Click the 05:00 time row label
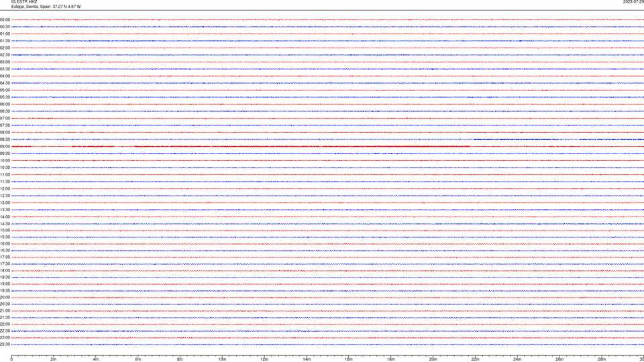Viewport: 644px width, 362px height. 5,90
